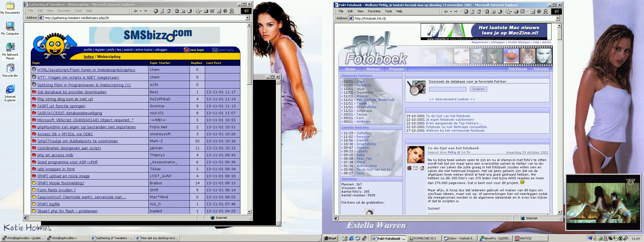
Task: Click the new topic folder icon
Action: click(x=186, y=50)
